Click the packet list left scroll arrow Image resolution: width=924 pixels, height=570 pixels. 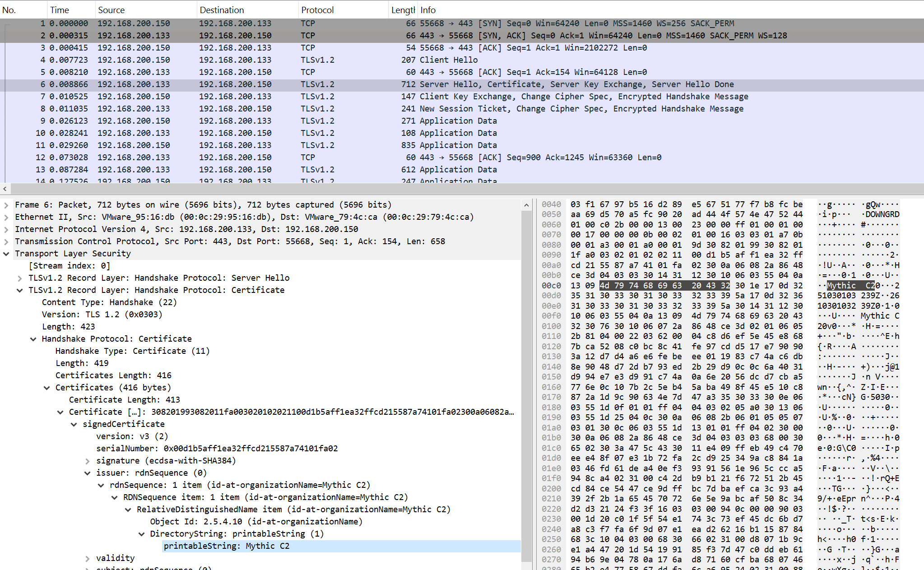tap(5, 189)
